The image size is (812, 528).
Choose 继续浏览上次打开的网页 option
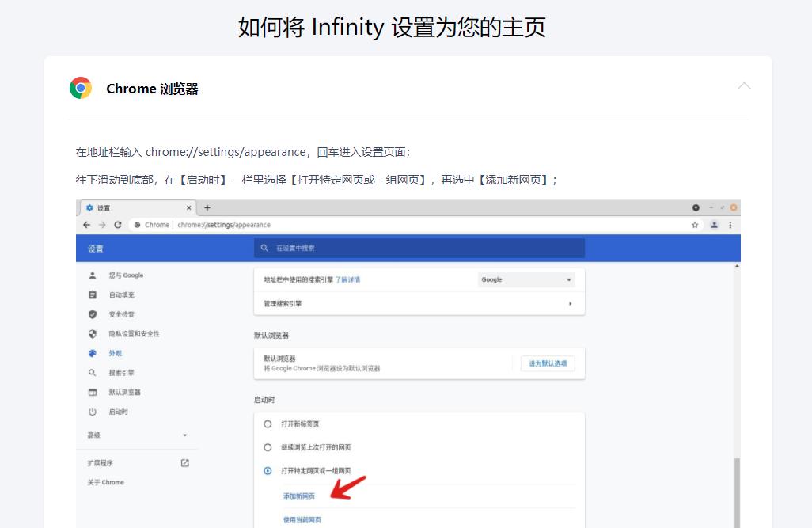[267, 446]
